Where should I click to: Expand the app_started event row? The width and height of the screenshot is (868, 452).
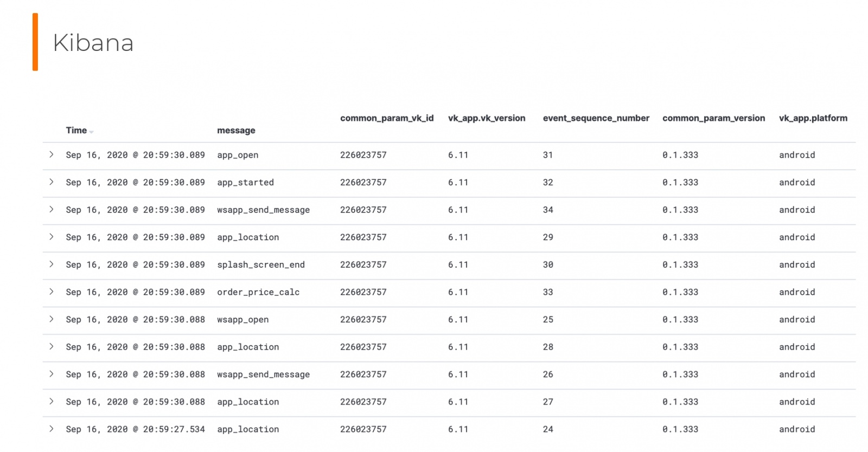tap(52, 182)
